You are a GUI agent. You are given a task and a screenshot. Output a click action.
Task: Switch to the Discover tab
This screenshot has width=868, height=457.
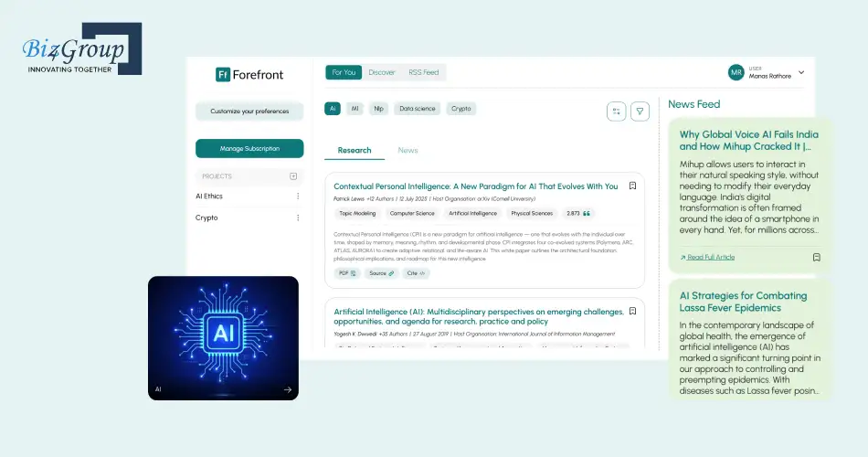pyautogui.click(x=382, y=72)
